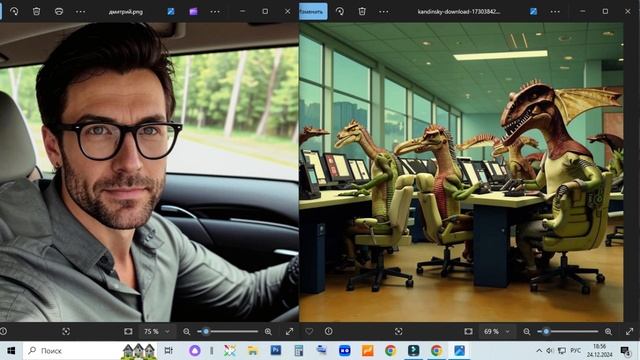640x360 pixels.
Task: Show file info in kandinsky window
Action: 329,331
